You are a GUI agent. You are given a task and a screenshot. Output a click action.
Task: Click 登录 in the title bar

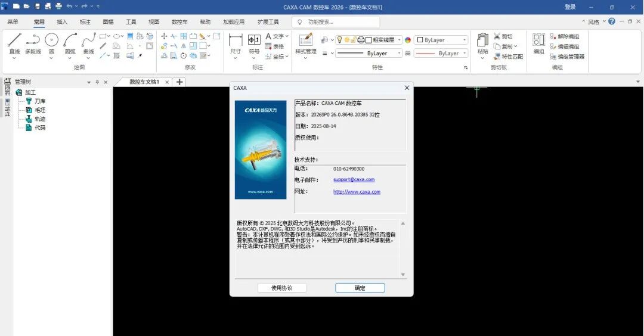[x=570, y=7]
